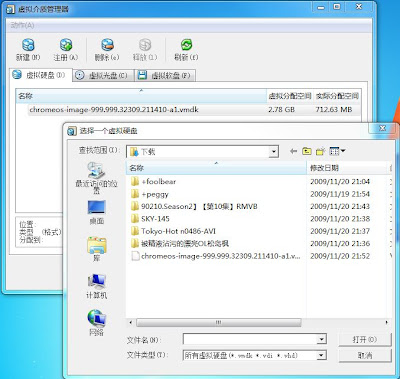Viewport: 400px width, 379px height.
Task: Open 计算机 in the places bar
Action: coord(96,286)
